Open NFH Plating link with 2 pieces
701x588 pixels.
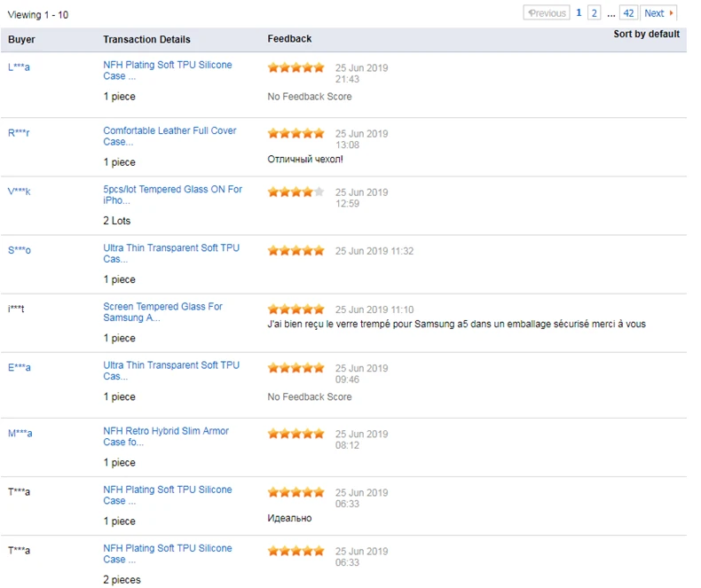[x=167, y=553]
